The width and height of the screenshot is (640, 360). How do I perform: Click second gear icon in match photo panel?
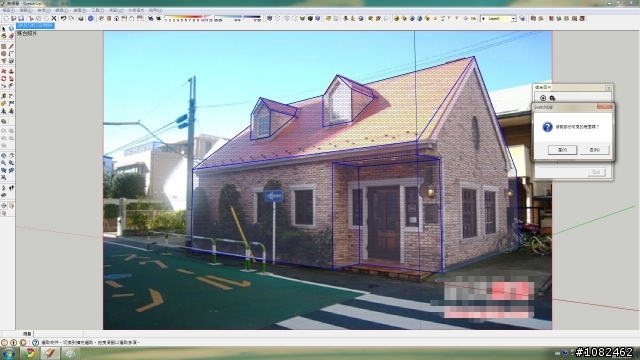coord(552,98)
